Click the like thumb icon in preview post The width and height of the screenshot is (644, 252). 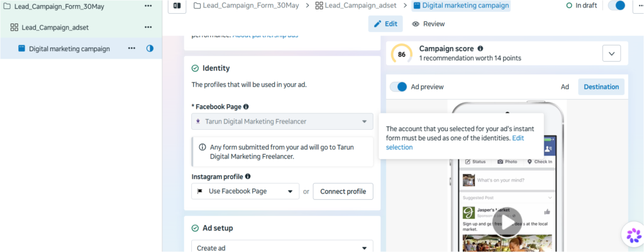tap(547, 212)
